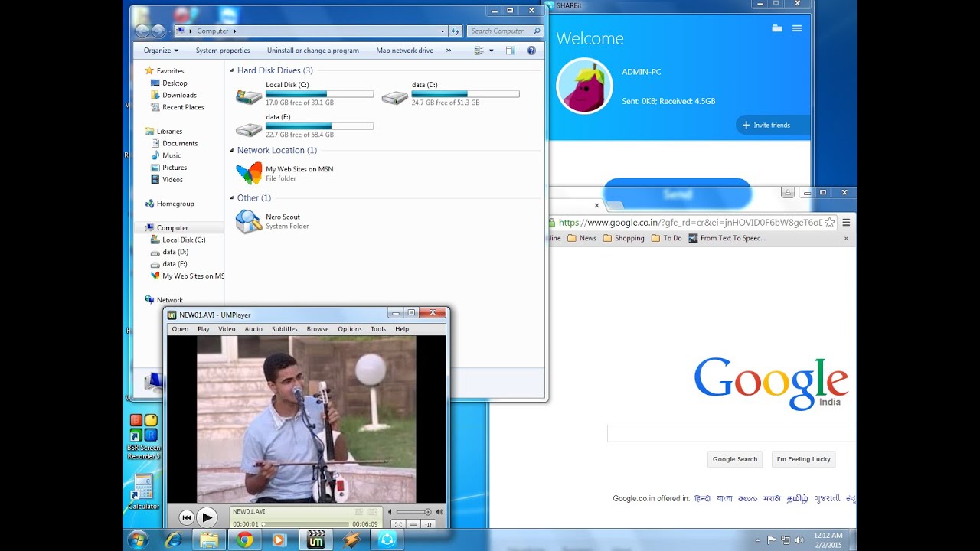Screen dimensions: 980x551
Task: Expand the Organize dropdown in Explorer
Action: click(x=161, y=51)
